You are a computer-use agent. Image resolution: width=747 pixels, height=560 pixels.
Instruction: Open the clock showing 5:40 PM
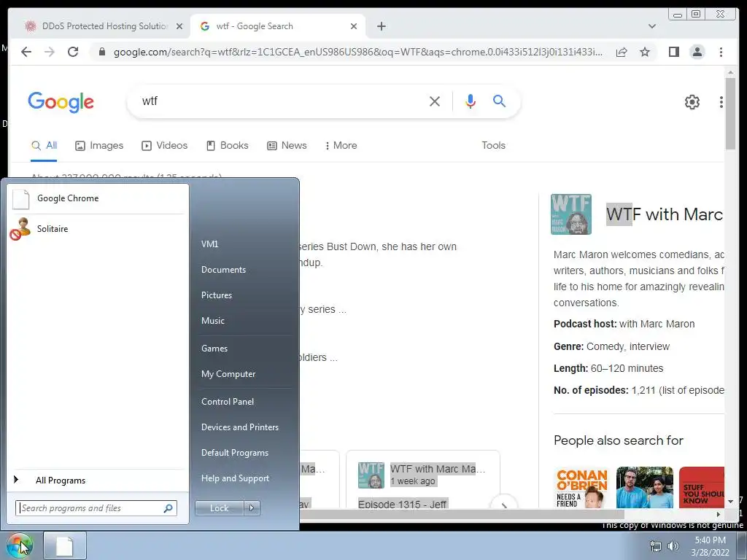coord(710,546)
